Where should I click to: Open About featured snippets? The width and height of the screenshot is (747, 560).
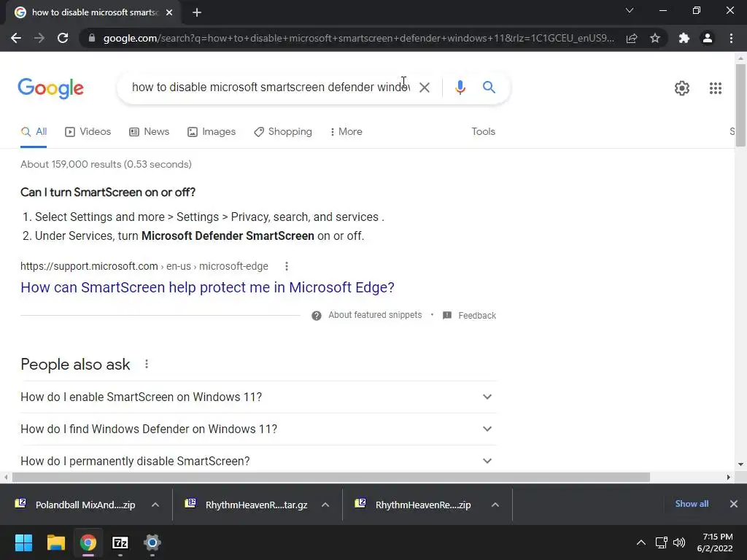(367, 315)
